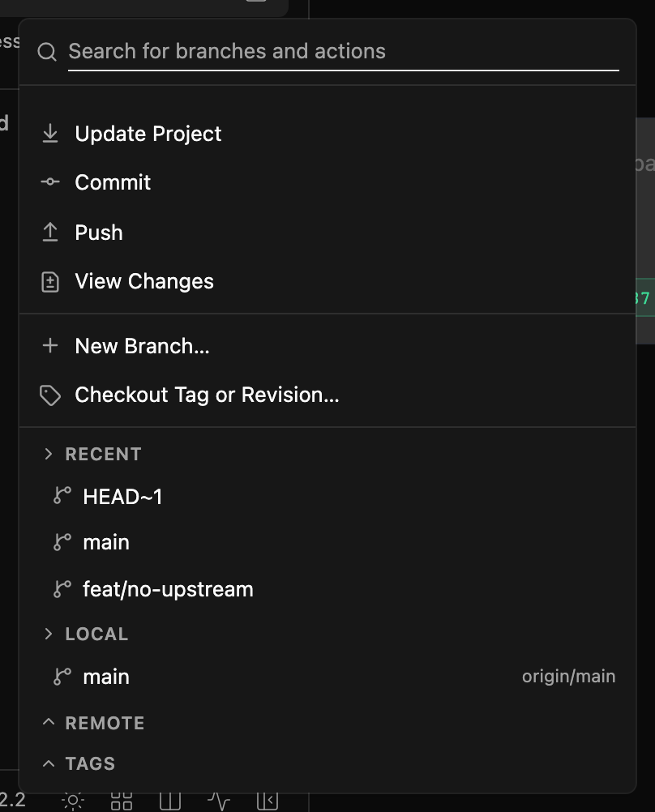Click the Push upload arrow icon
This screenshot has height=812, width=655.
(x=50, y=232)
